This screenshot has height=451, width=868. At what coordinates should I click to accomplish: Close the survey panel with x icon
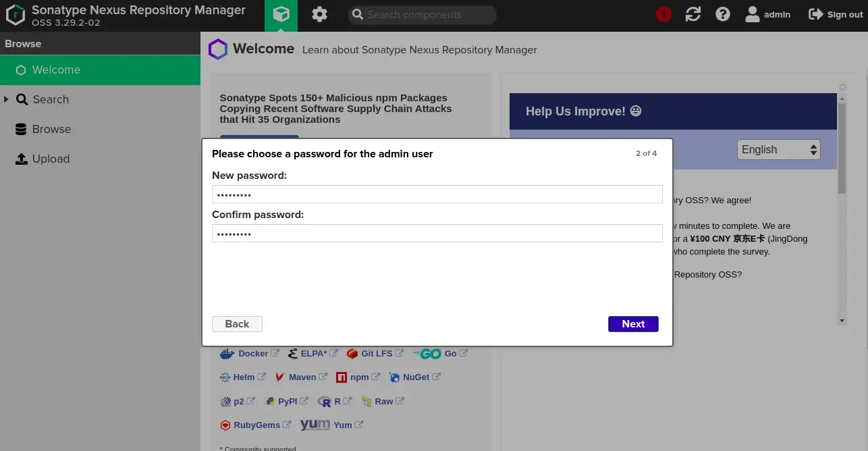click(x=842, y=87)
